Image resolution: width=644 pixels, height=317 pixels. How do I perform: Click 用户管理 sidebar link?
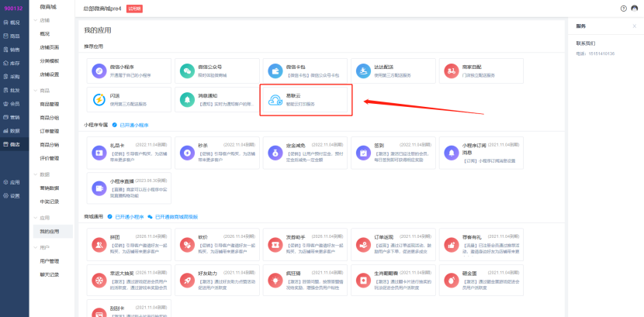pyautogui.click(x=50, y=261)
